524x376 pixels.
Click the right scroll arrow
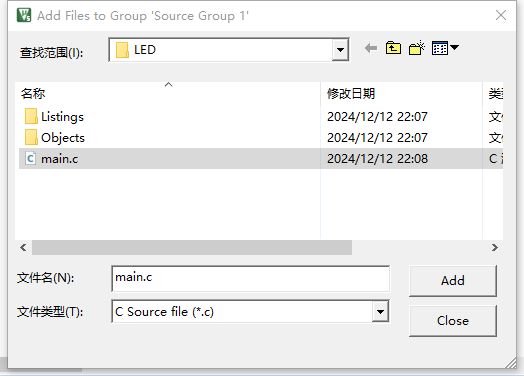pyautogui.click(x=495, y=248)
